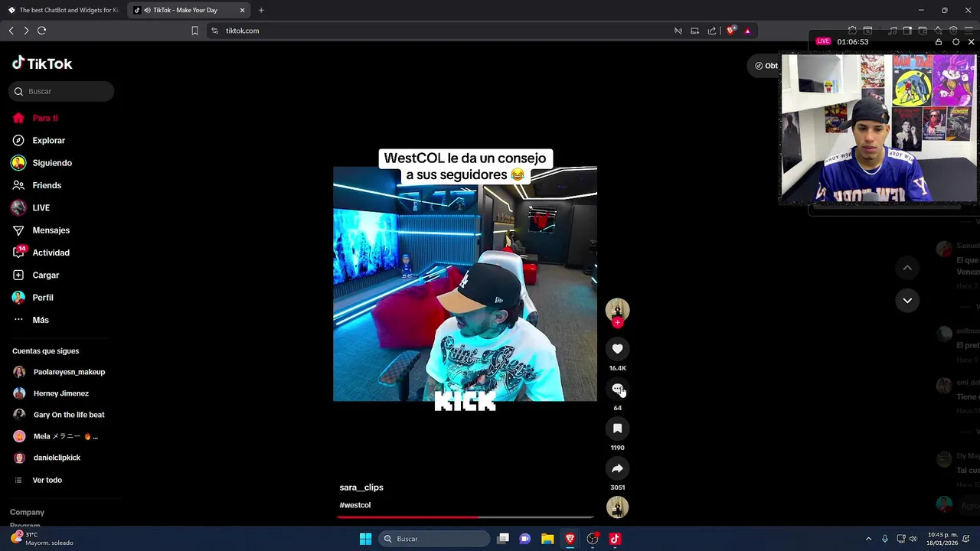Go to previous video arrow

[x=907, y=268]
